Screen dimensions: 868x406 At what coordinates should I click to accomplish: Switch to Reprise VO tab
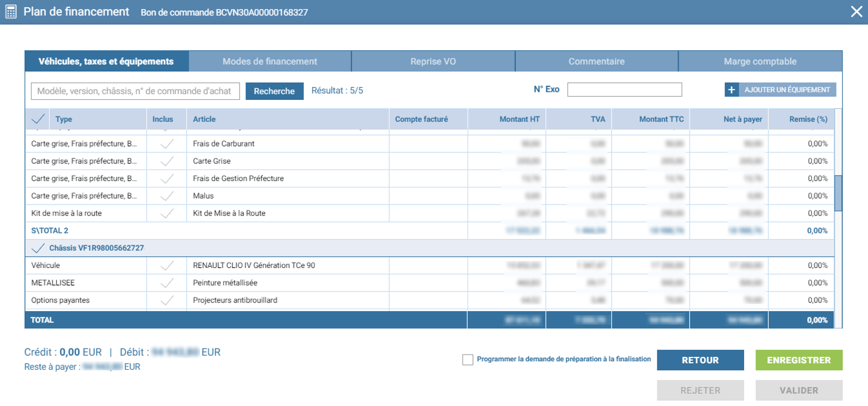click(433, 61)
